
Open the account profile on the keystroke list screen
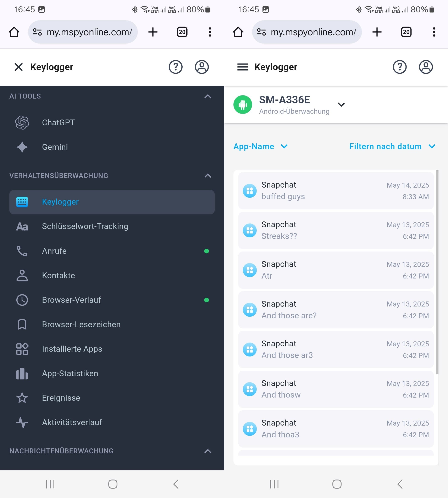[x=426, y=67]
